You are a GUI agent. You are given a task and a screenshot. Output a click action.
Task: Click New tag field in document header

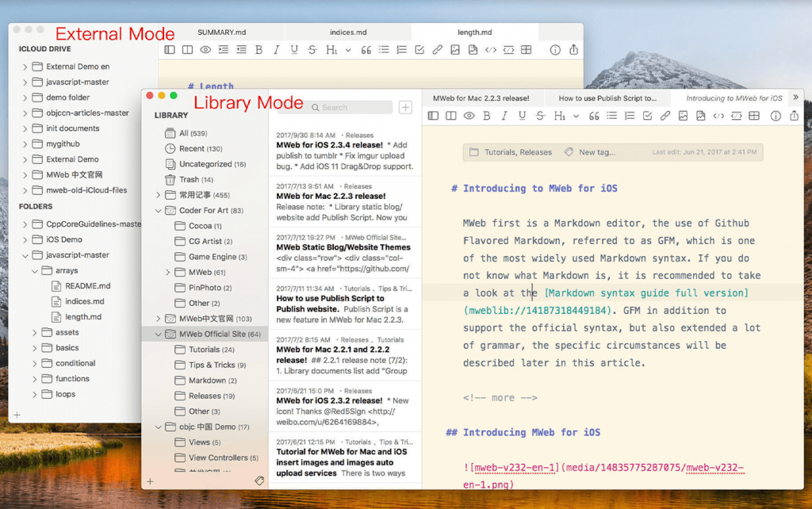596,152
